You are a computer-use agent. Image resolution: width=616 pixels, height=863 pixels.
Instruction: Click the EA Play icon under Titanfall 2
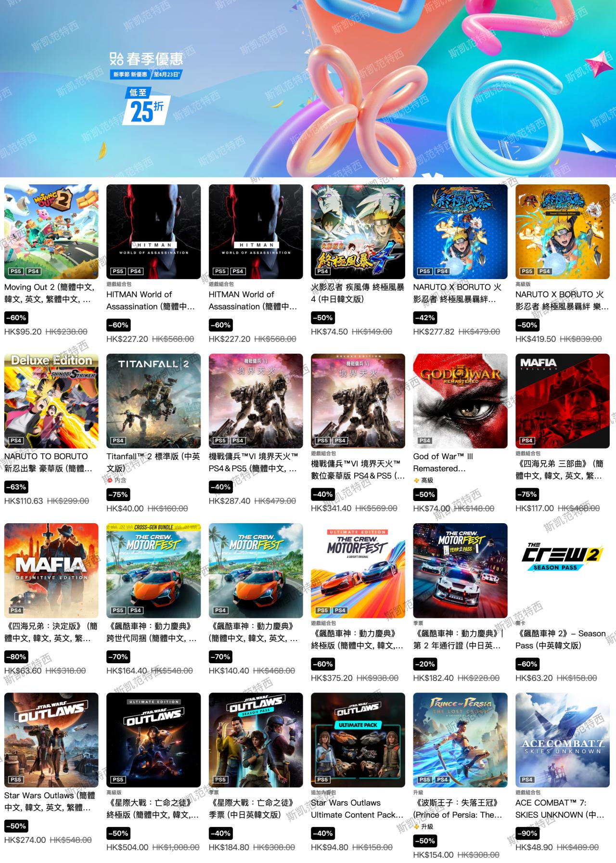110,480
